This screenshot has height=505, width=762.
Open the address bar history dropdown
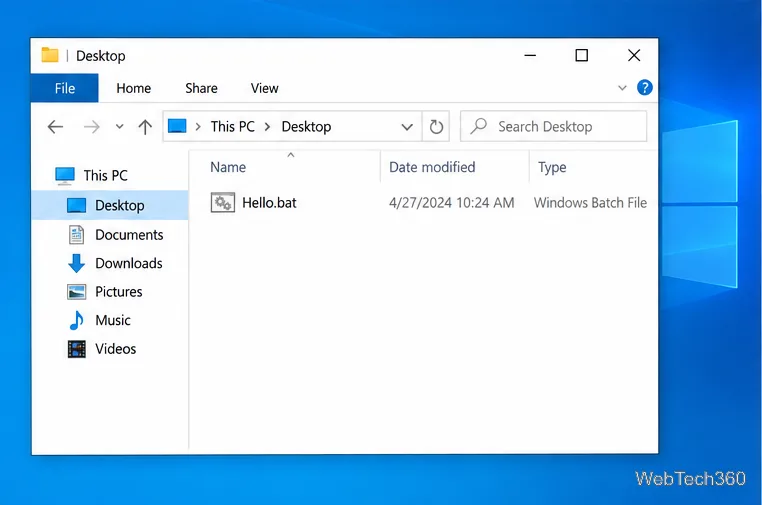(x=407, y=127)
